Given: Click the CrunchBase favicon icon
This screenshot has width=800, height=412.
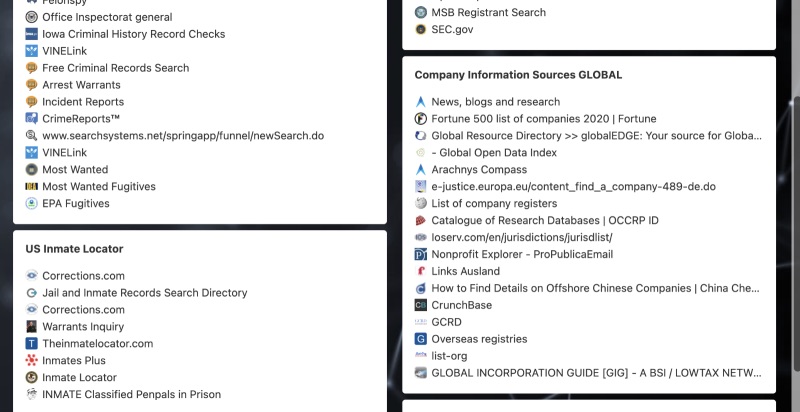Looking at the screenshot, I should [420, 305].
